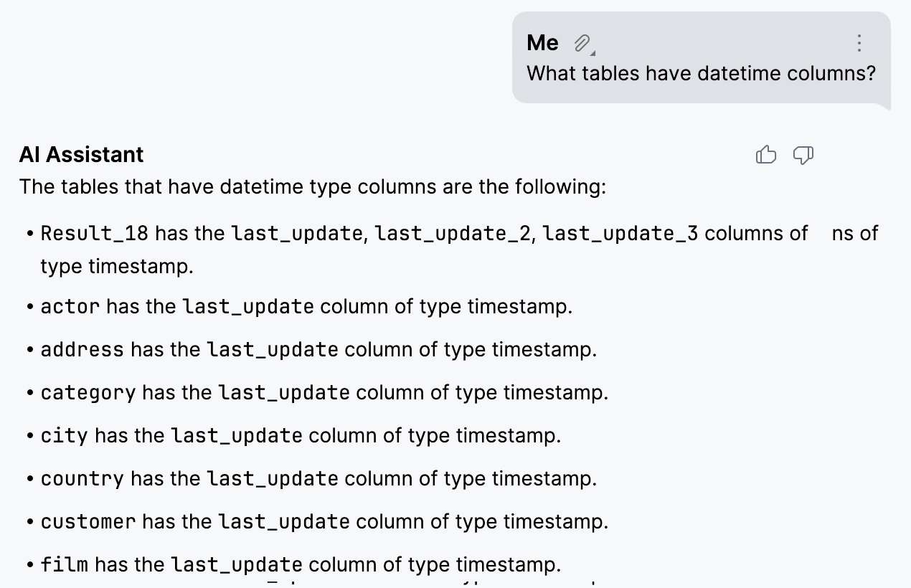Click the actor table name
This screenshot has width=911, height=588.
click(x=70, y=307)
